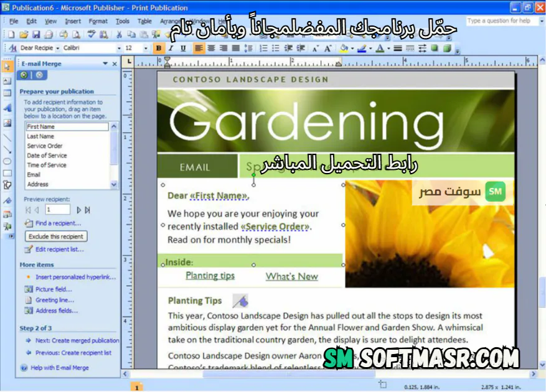The width and height of the screenshot is (546, 392).
Task: Open the font size 12 dropdown
Action: tap(146, 48)
